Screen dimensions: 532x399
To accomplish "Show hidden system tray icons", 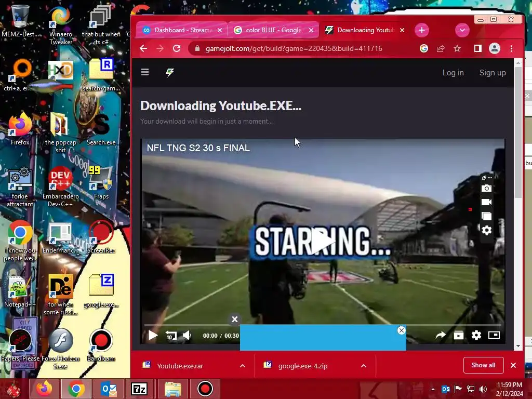I will click(x=433, y=389).
